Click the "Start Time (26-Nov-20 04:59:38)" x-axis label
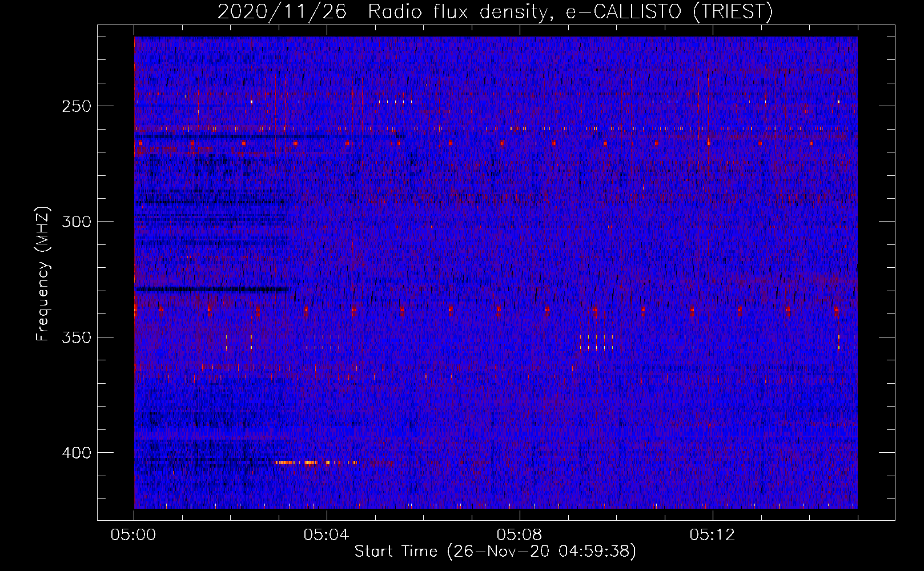Image resolution: width=924 pixels, height=571 pixels. (x=495, y=552)
